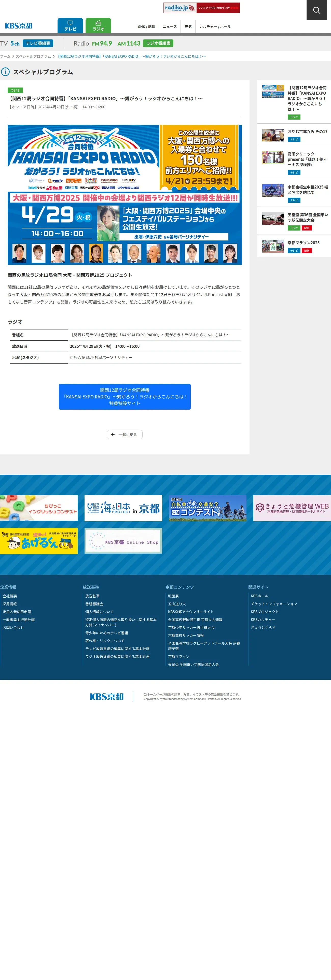Open footer link KBS京都アナウンサーサイト

tap(191, 612)
